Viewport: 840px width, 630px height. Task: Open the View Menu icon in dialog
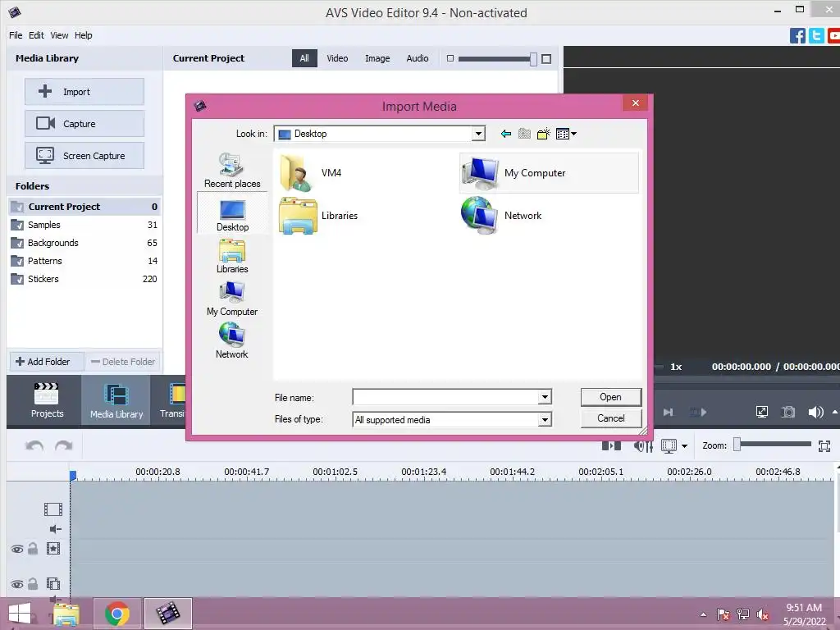(566, 134)
